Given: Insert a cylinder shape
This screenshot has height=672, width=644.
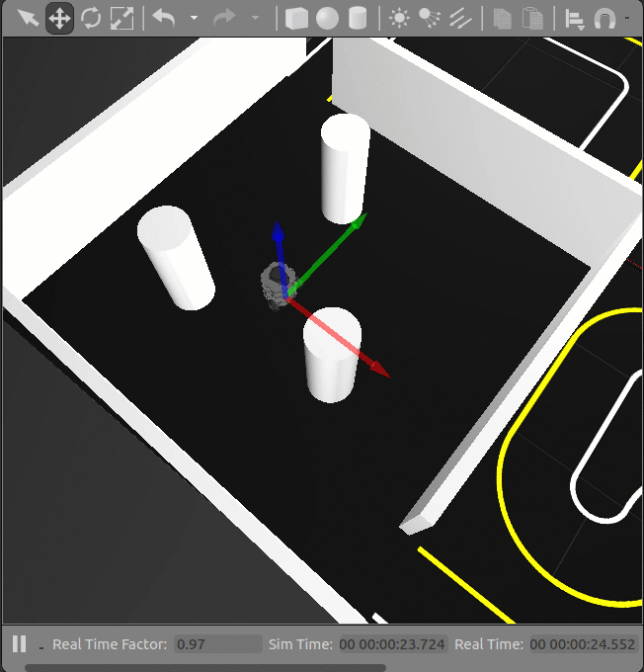Looking at the screenshot, I should point(359,18).
